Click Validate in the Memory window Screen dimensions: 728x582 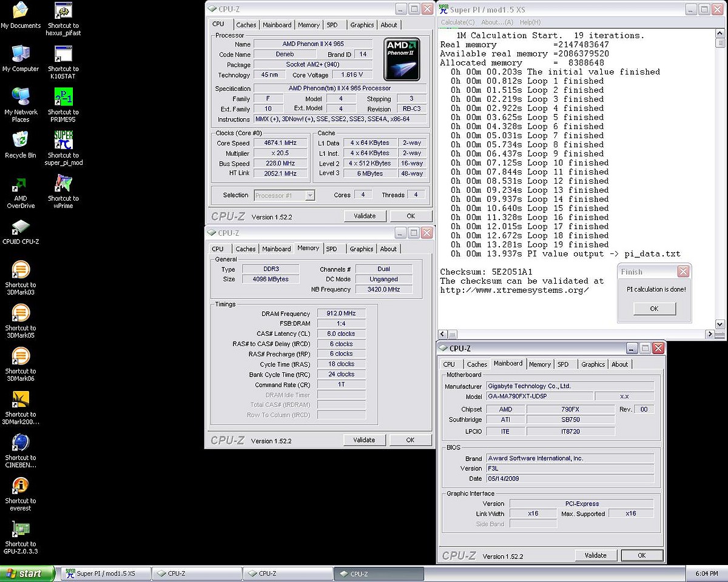(364, 440)
